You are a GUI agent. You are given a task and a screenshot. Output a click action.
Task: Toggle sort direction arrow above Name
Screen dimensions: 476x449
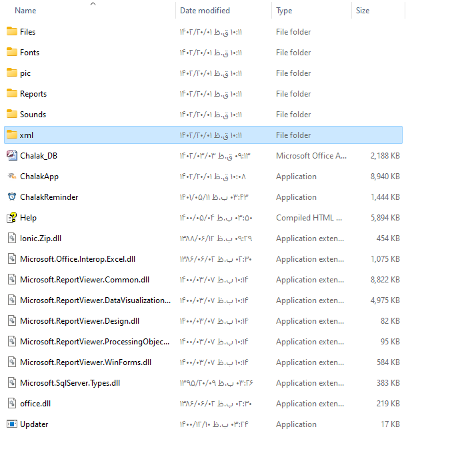point(93,4)
